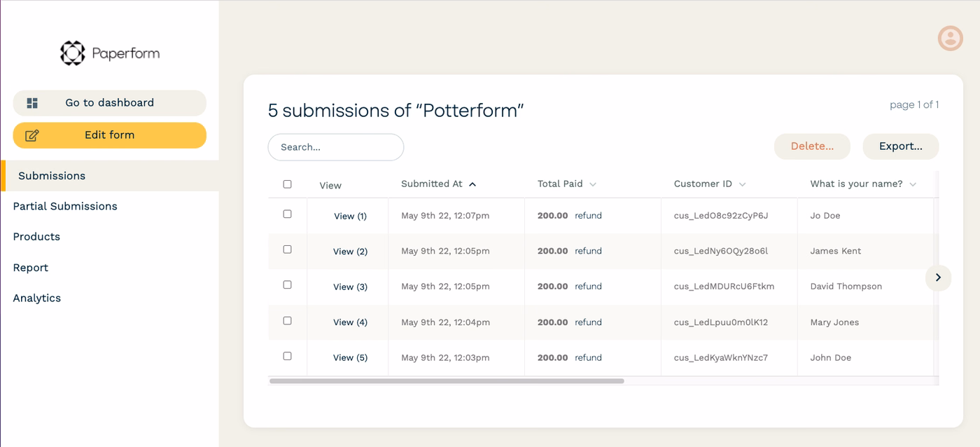This screenshot has width=980, height=447.
Task: Click the Edit form pencil icon
Action: 32,135
